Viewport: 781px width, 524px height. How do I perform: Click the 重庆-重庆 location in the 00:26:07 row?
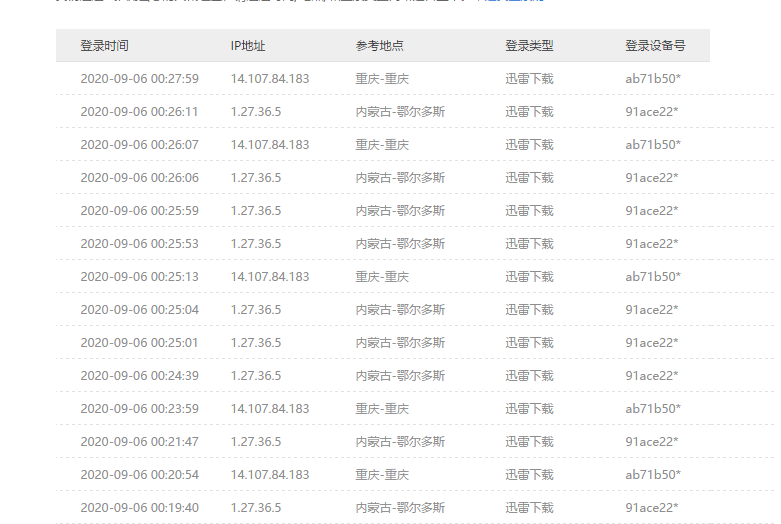tap(382, 145)
